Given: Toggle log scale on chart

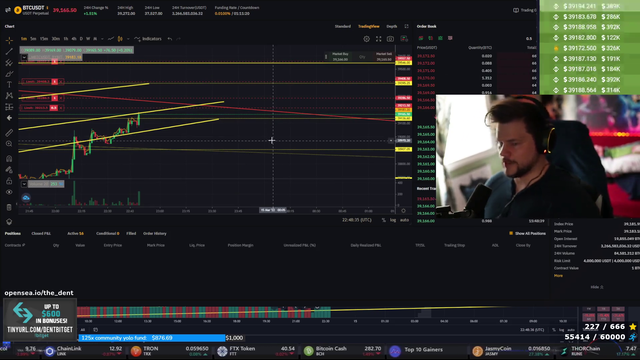Looking at the screenshot, I should [393, 220].
